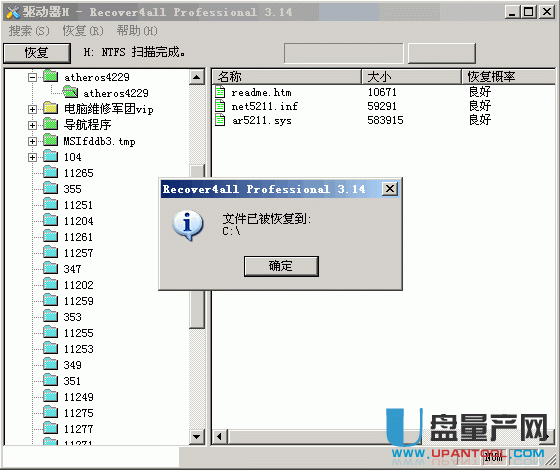This screenshot has height=470, width=560.
Task: Click the ar5211.sys file icon
Action: [220, 120]
